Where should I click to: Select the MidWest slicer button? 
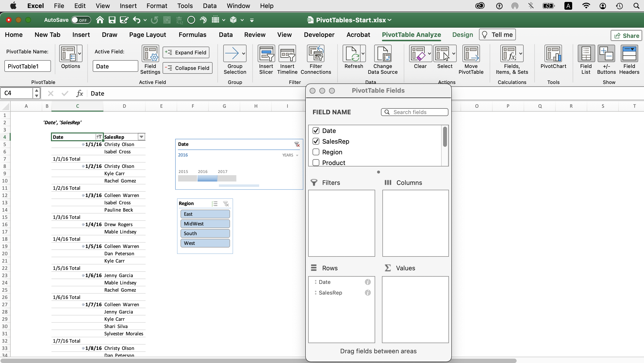click(205, 224)
